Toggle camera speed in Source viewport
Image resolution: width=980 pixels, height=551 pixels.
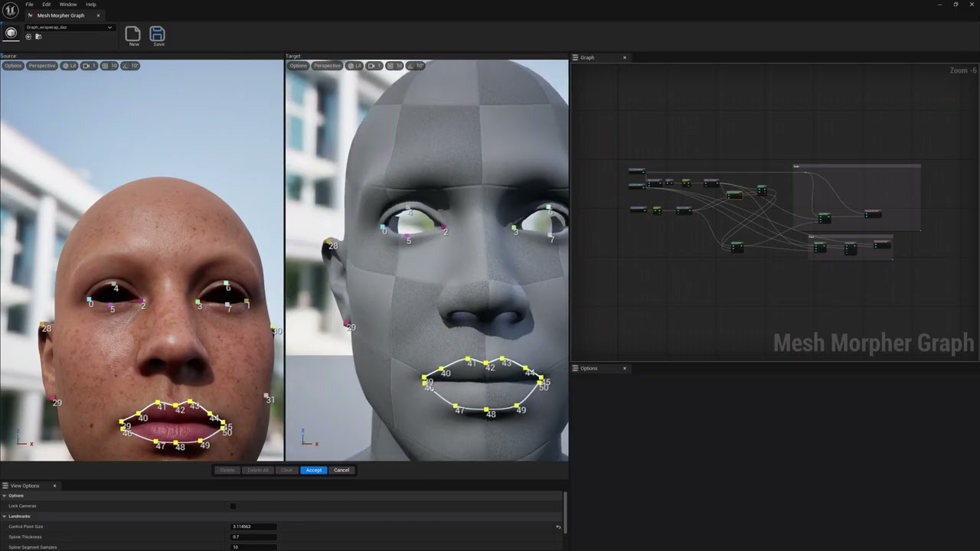[x=90, y=66]
